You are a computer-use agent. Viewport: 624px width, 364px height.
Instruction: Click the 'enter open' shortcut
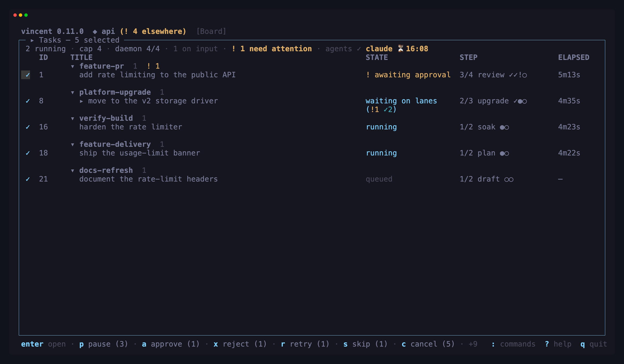[x=43, y=344]
